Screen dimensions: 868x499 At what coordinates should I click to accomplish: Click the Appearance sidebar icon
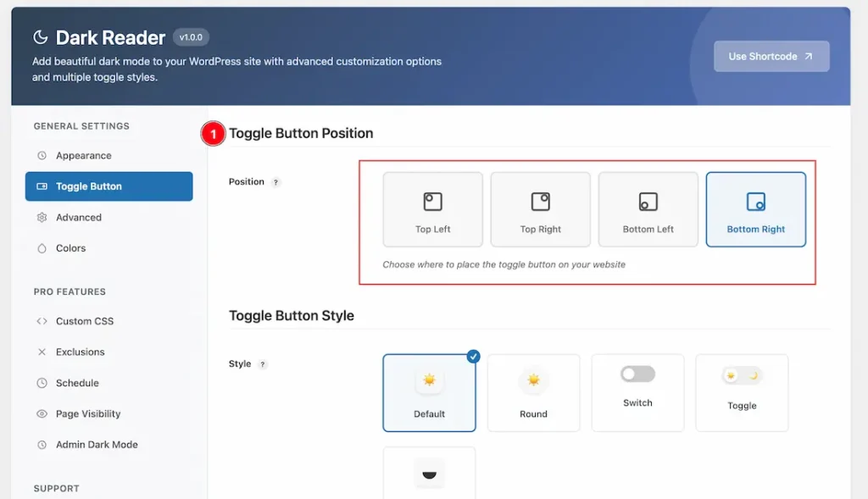click(42, 155)
